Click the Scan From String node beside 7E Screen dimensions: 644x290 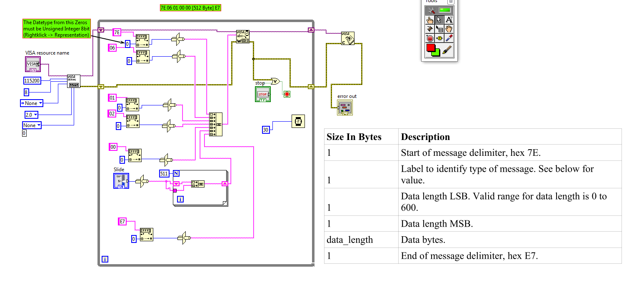(142, 41)
